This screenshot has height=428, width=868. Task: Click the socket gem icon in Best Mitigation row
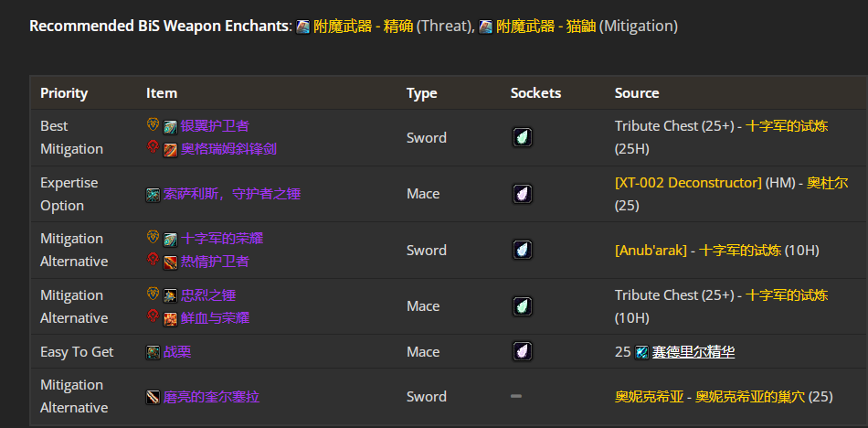pyautogui.click(x=522, y=138)
